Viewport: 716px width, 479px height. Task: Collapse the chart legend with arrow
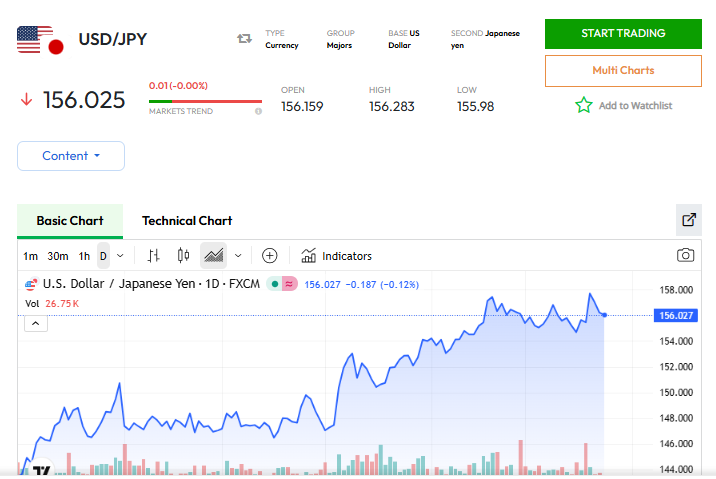tap(35, 323)
